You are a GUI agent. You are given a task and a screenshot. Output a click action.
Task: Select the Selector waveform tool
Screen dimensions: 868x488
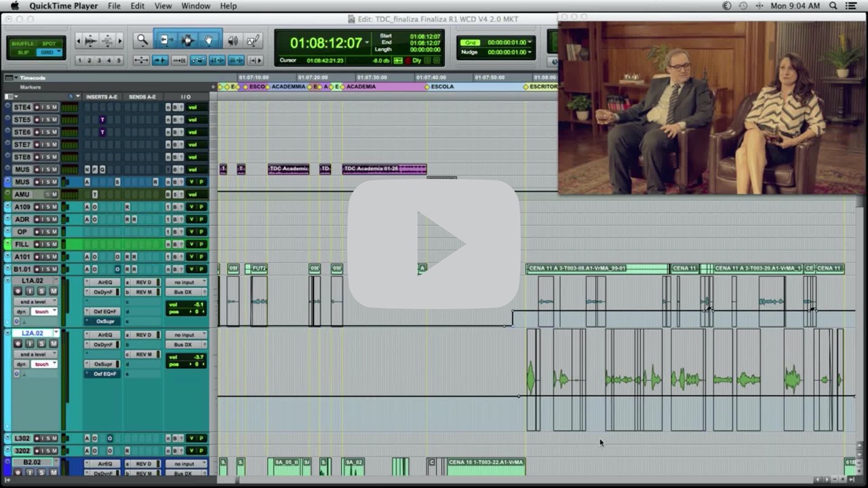click(x=188, y=41)
